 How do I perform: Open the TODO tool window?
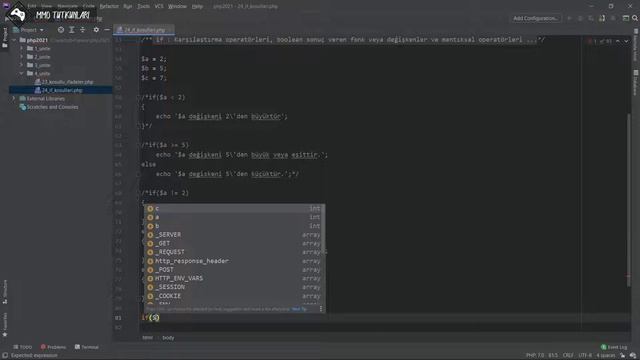pos(22,347)
